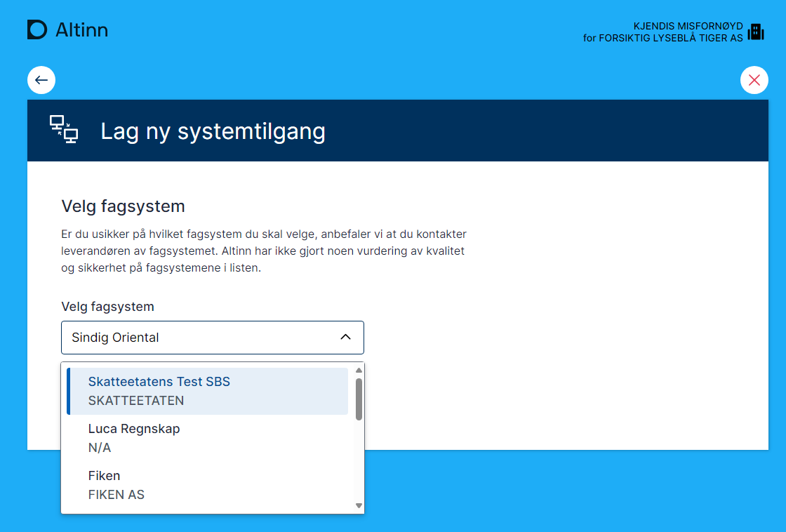
Task: Click the dropdown list scroll up arrow
Action: coord(359,370)
